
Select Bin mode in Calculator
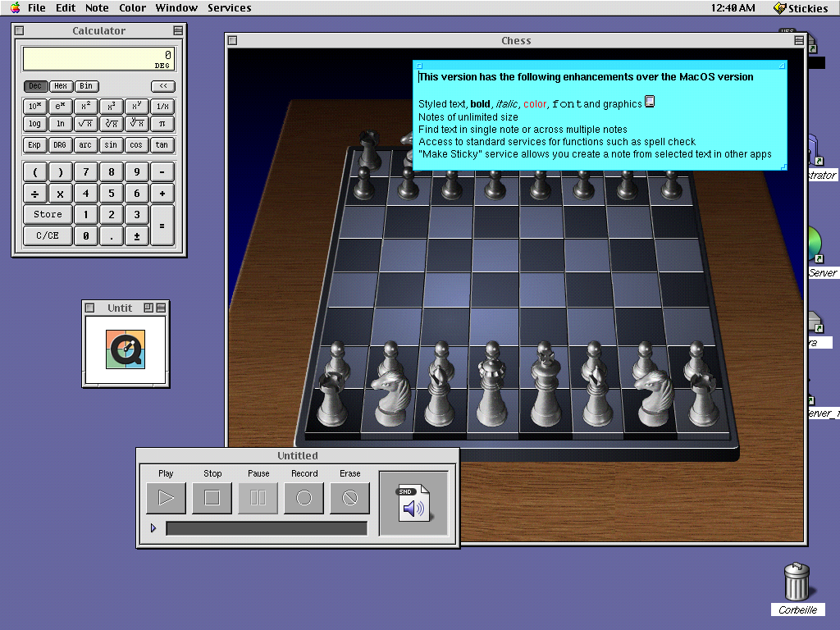click(x=86, y=85)
